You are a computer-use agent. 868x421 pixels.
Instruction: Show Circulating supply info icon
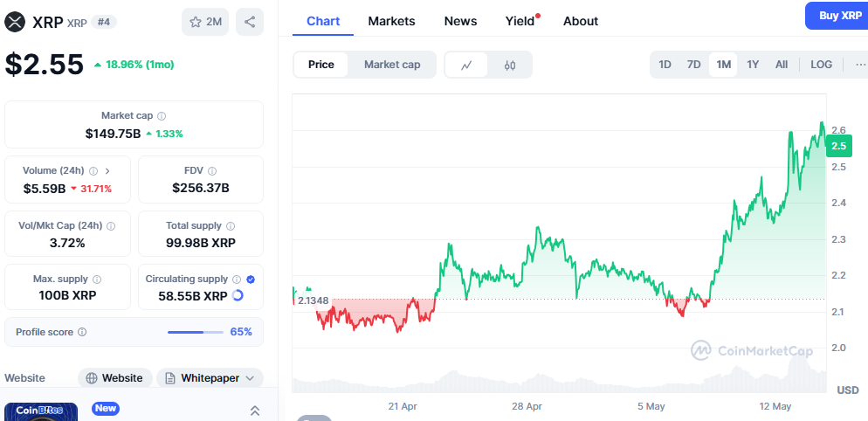[237, 280]
